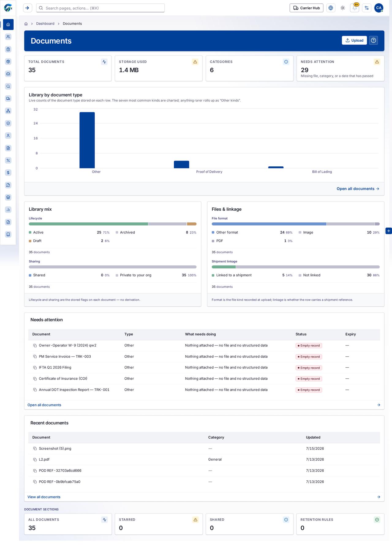Open the settings sliders icon in header
The width and height of the screenshot is (392, 545).
click(367, 8)
